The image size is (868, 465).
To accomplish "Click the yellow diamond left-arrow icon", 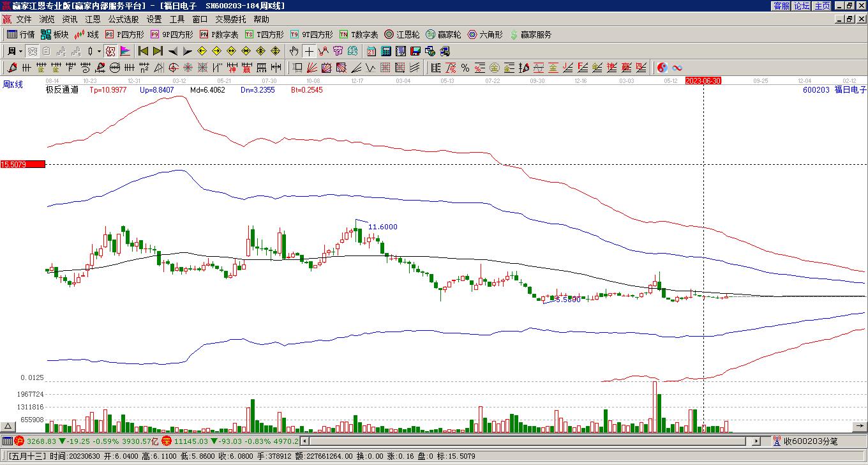I will point(202,51).
